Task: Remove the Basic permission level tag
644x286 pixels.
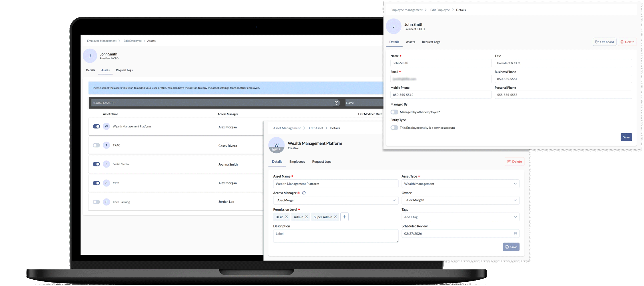Action: pos(286,217)
